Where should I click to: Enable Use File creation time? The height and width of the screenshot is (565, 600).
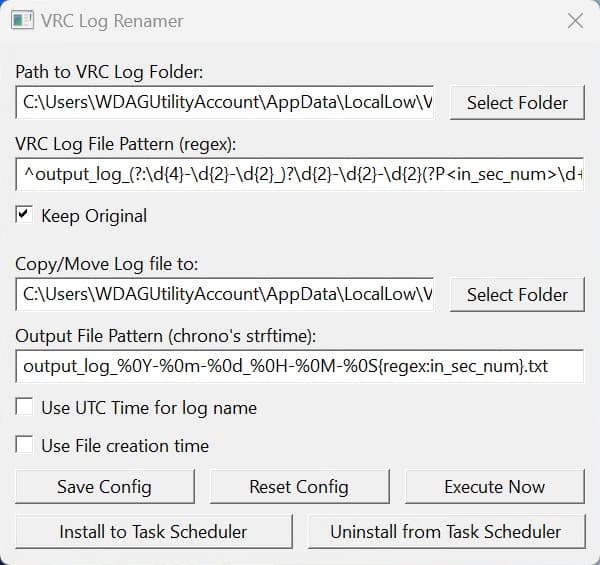(23, 445)
